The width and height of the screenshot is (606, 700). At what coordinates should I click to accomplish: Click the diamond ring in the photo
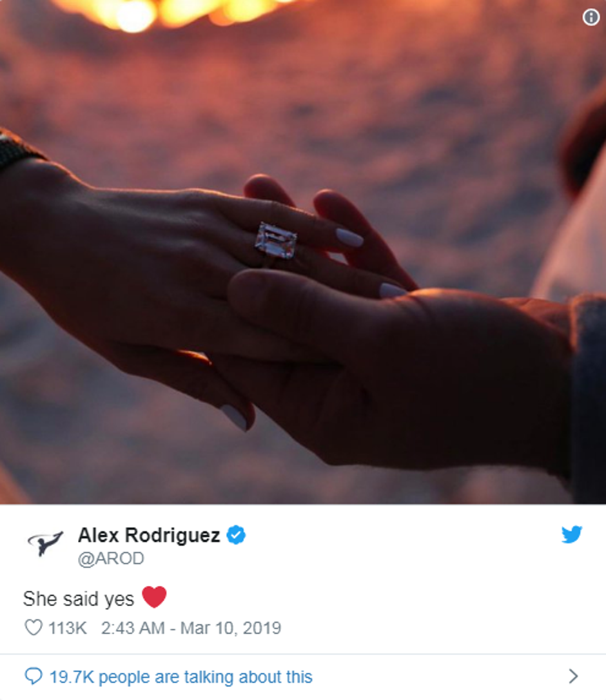[x=275, y=241]
